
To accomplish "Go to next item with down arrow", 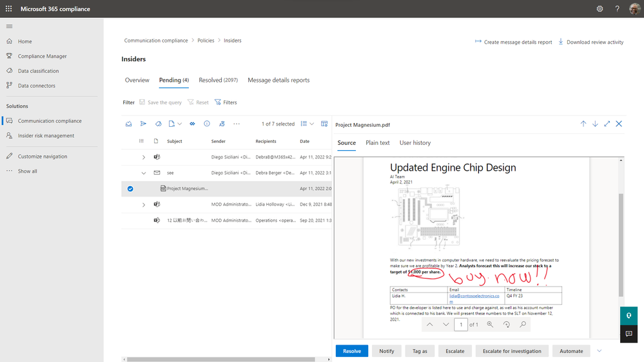I will (595, 124).
